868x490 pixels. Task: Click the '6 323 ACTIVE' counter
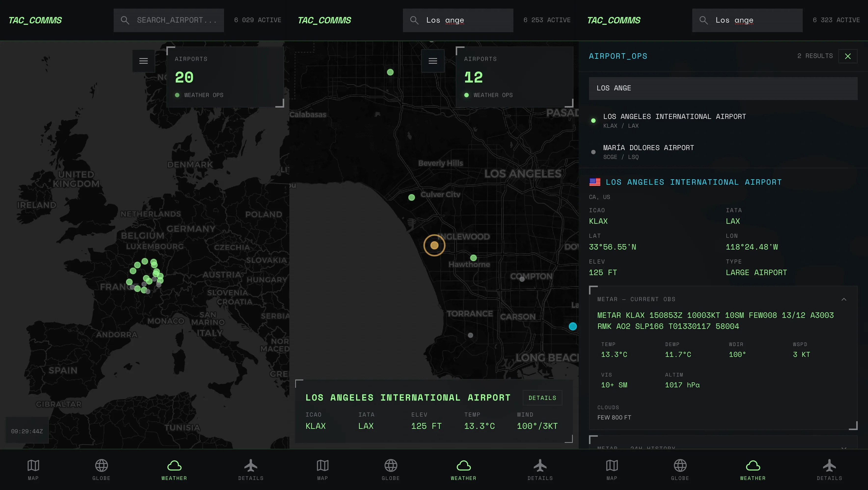(836, 20)
